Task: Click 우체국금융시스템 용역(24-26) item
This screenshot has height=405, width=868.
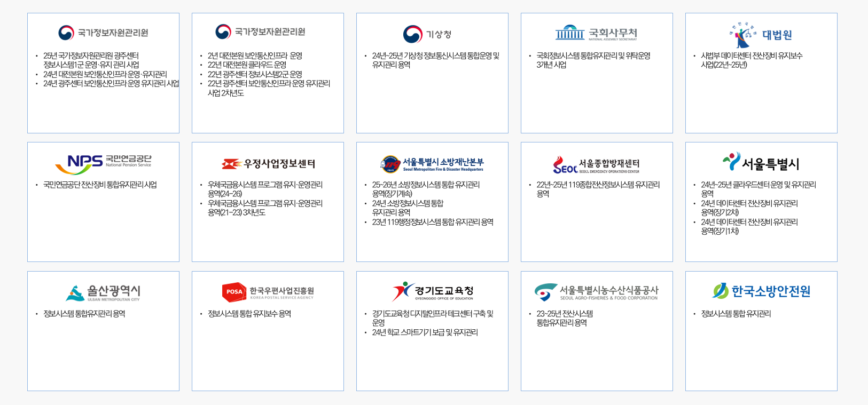Action: (265, 189)
